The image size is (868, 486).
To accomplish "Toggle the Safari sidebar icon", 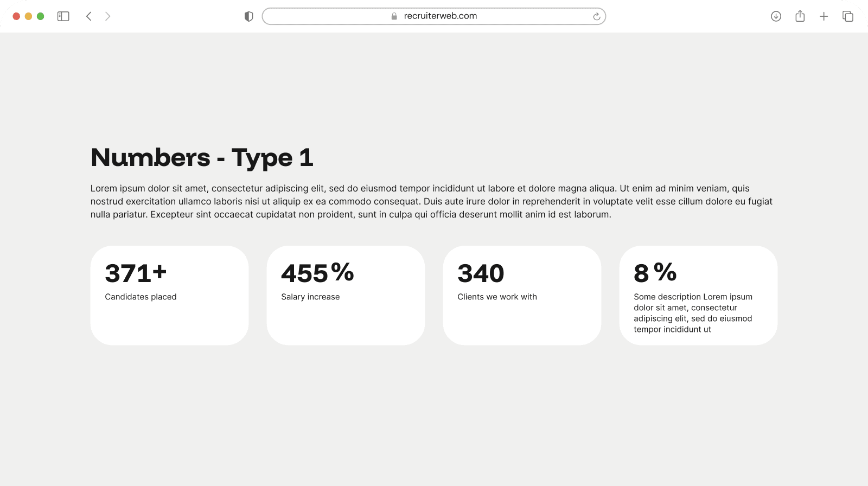I will point(63,16).
